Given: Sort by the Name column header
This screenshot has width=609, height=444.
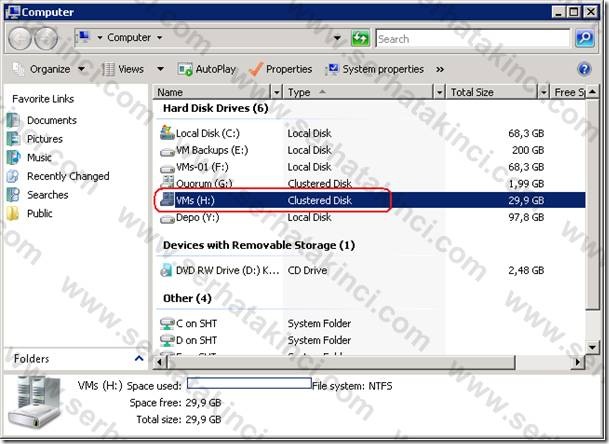Looking at the screenshot, I should pyautogui.click(x=212, y=92).
